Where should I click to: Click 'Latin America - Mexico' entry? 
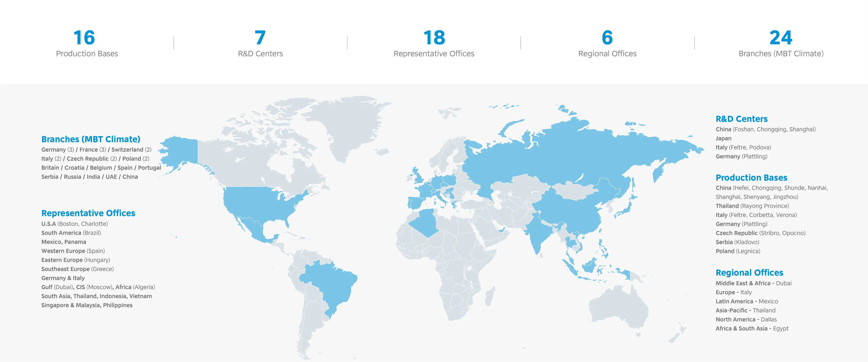(747, 302)
